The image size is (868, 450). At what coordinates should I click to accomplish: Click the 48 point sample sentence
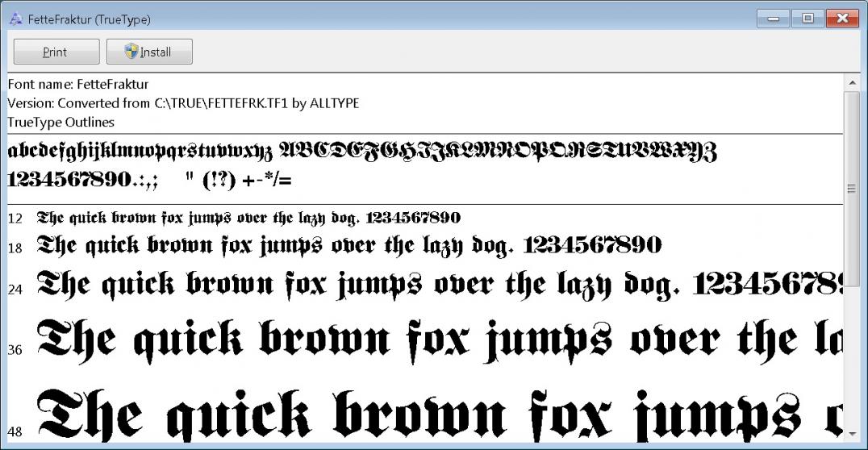[x=440, y=415]
